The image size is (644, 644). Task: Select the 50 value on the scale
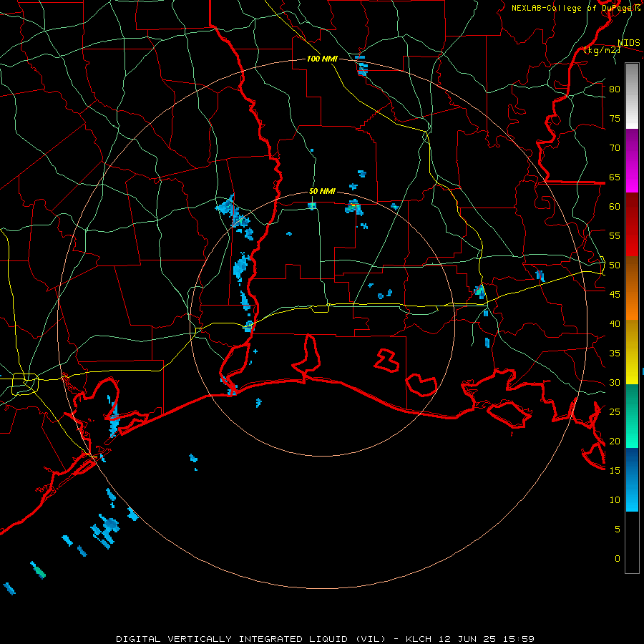point(615,265)
